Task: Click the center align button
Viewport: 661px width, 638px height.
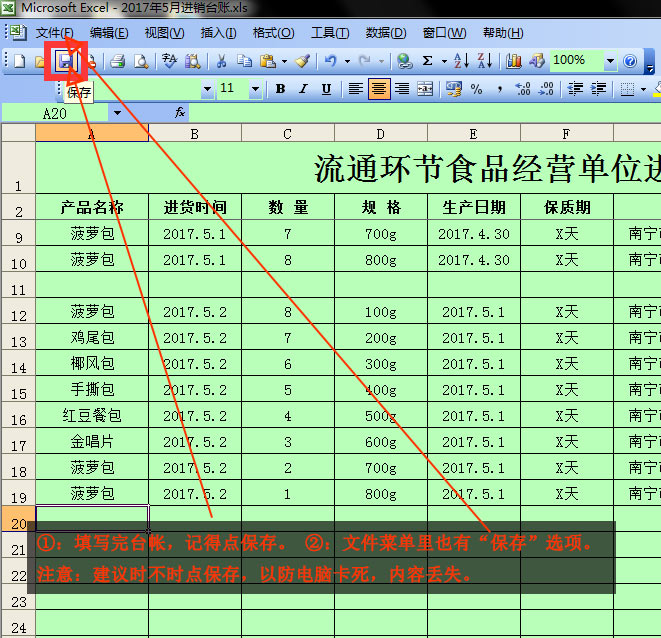Action: tap(379, 89)
